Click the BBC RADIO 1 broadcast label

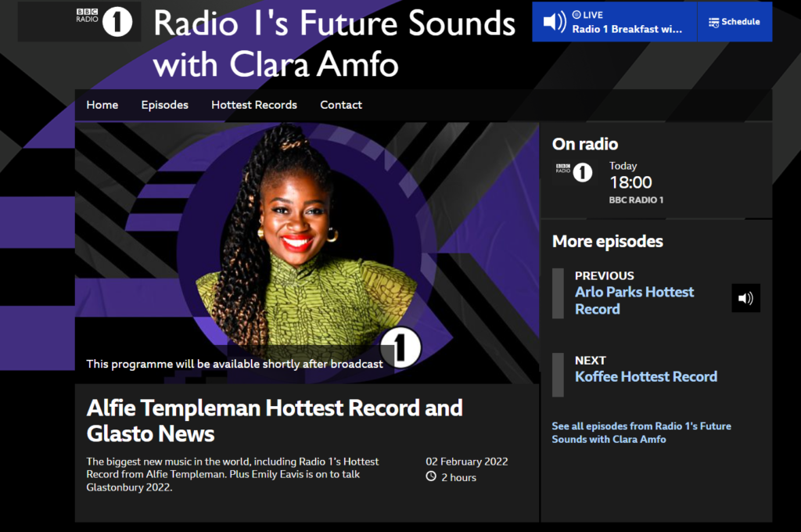click(x=636, y=199)
